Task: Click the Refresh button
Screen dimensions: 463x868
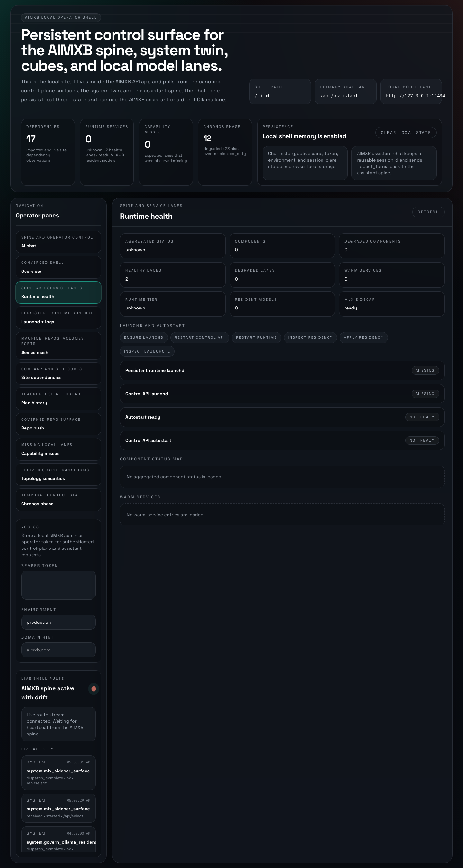Action: tap(428, 212)
